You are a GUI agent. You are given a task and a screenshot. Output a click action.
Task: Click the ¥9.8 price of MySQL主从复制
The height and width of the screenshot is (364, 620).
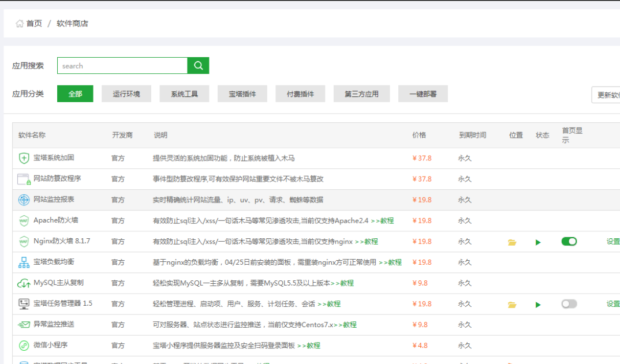click(x=420, y=283)
